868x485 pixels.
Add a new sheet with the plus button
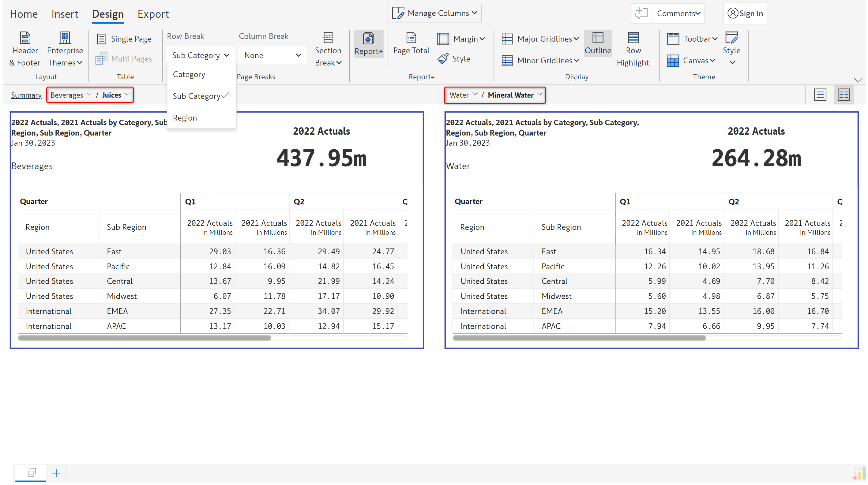56,473
